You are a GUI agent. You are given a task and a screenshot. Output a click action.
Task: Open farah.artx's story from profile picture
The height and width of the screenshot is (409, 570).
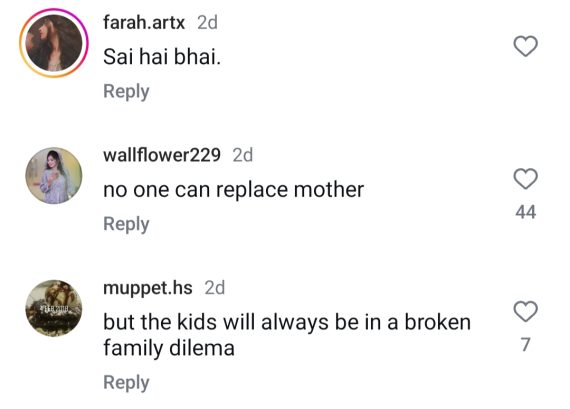[54, 43]
